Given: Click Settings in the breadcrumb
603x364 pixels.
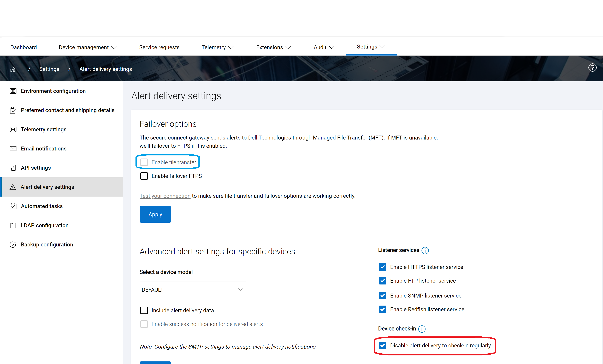Looking at the screenshot, I should pos(49,69).
